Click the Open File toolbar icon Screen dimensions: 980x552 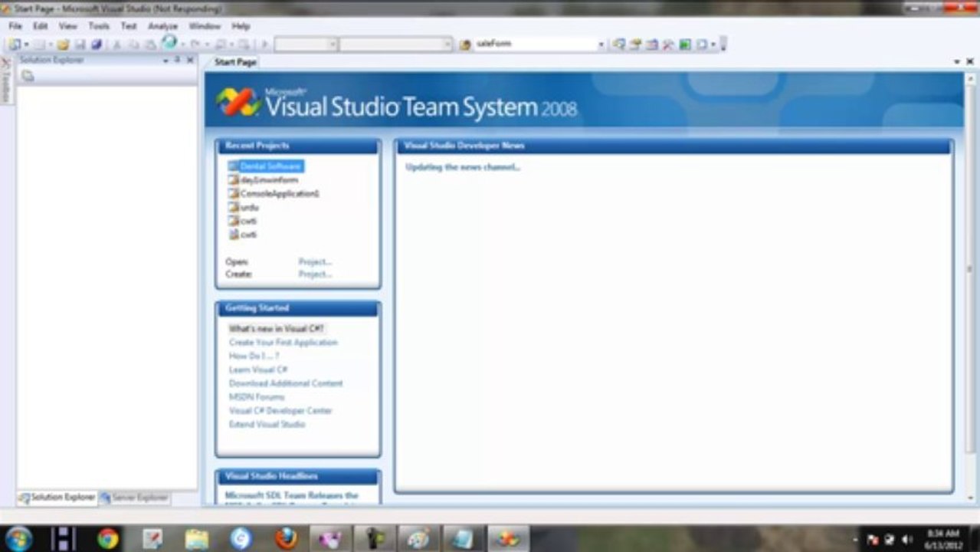[63, 44]
